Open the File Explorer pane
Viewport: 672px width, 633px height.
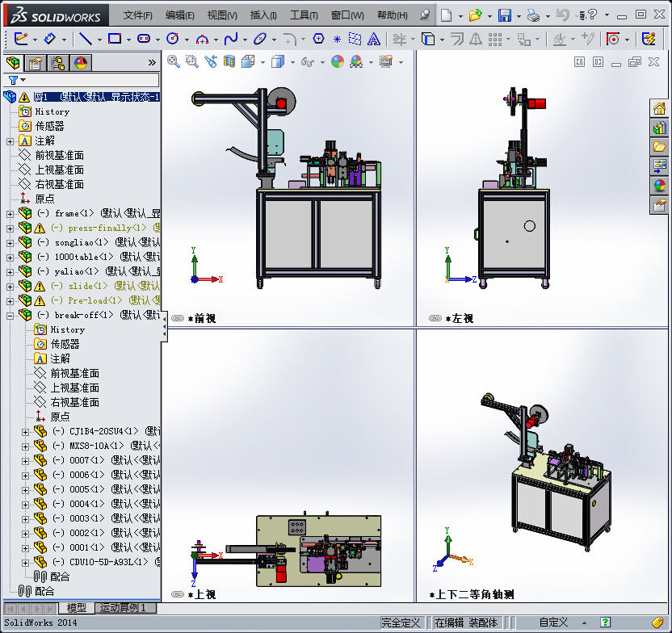[x=660, y=147]
